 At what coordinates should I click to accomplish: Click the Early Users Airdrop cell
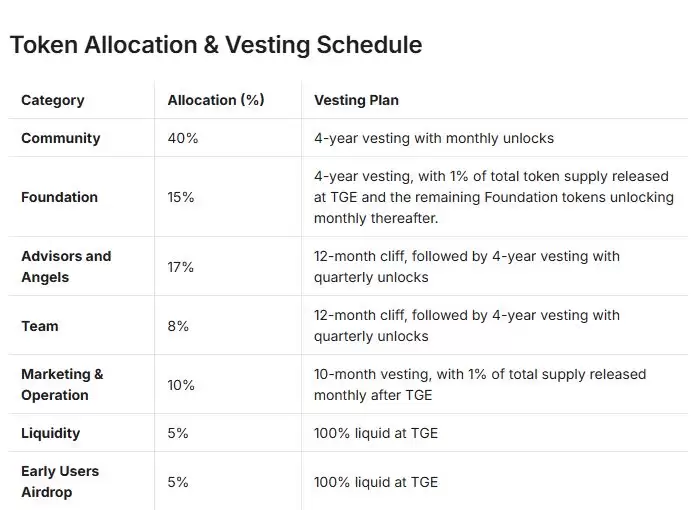point(60,481)
